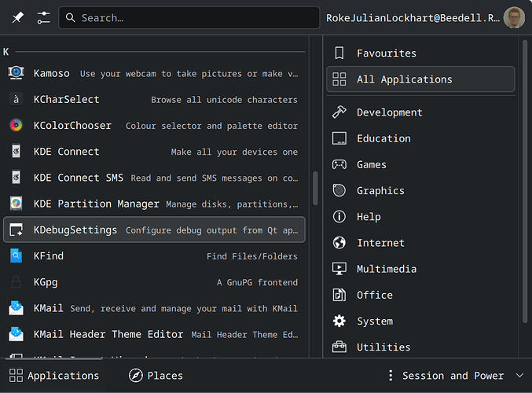The width and height of the screenshot is (532, 393).
Task: Toggle the pin menu open button
Action: click(17, 17)
